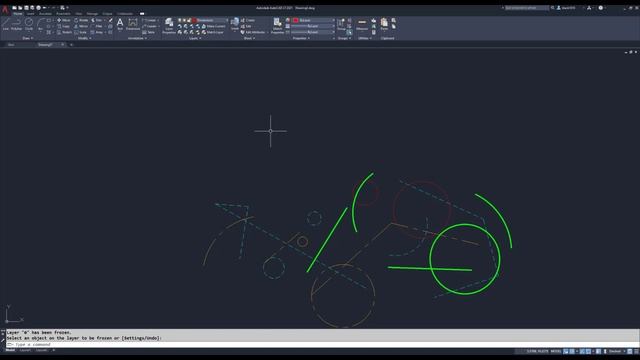Click the Paste clipboard icon

point(384,24)
